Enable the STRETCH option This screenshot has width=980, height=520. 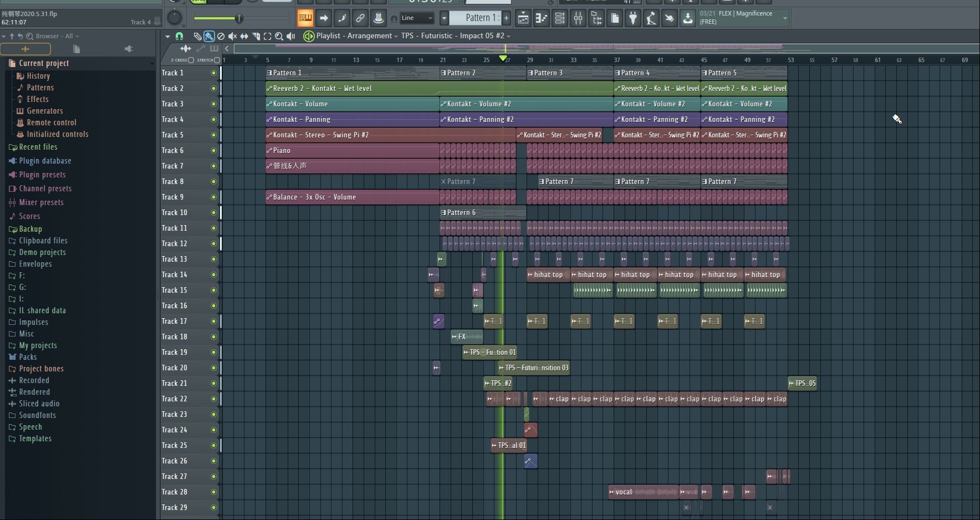[x=217, y=60]
